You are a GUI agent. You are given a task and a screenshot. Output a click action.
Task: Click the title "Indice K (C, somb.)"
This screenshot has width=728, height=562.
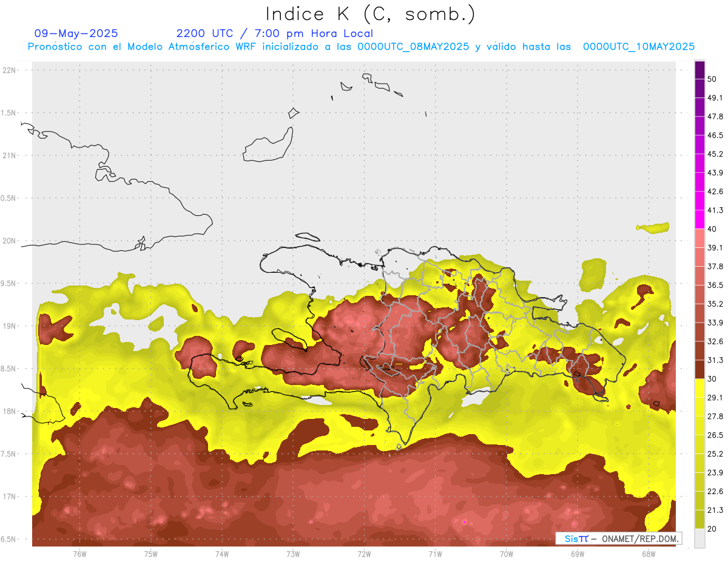[x=371, y=14]
